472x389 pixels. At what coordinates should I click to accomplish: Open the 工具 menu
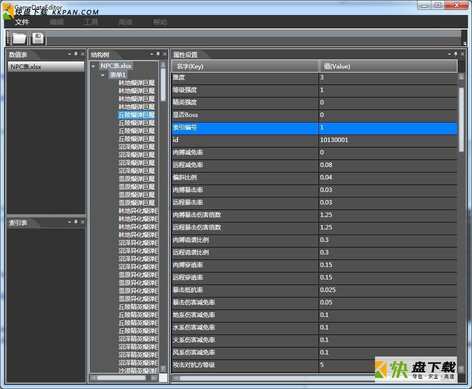coord(91,22)
